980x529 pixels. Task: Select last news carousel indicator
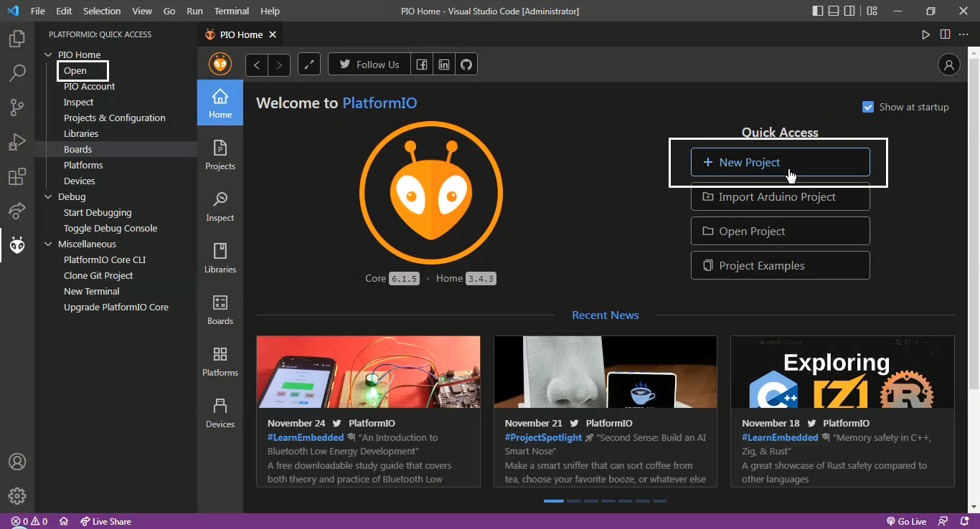pos(660,501)
